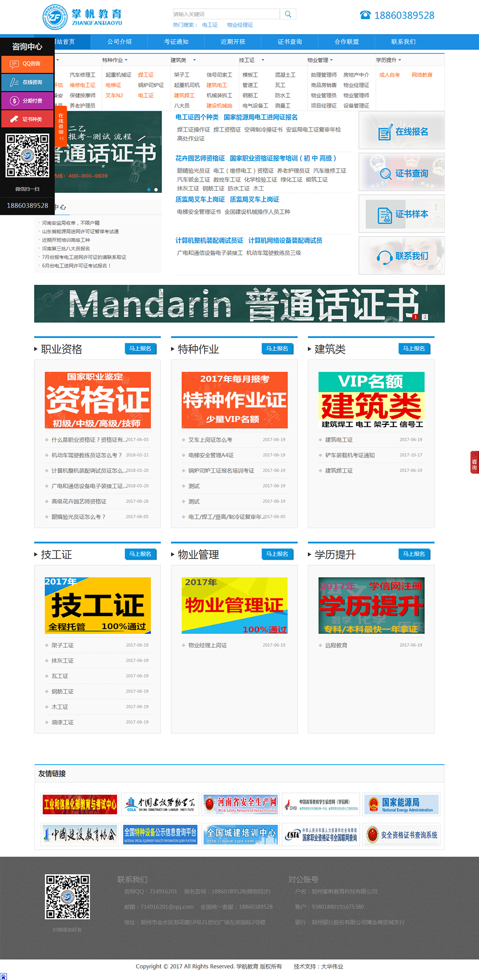Open 公司介绍 navigation tab
479x980 pixels.
pyautogui.click(x=119, y=42)
